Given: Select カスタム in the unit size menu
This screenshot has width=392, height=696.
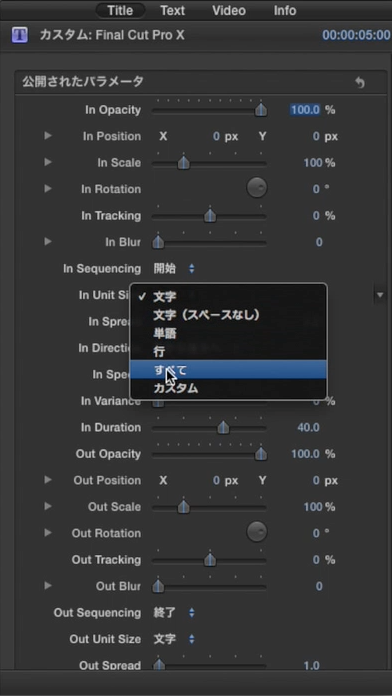Looking at the screenshot, I should tap(228, 388).
